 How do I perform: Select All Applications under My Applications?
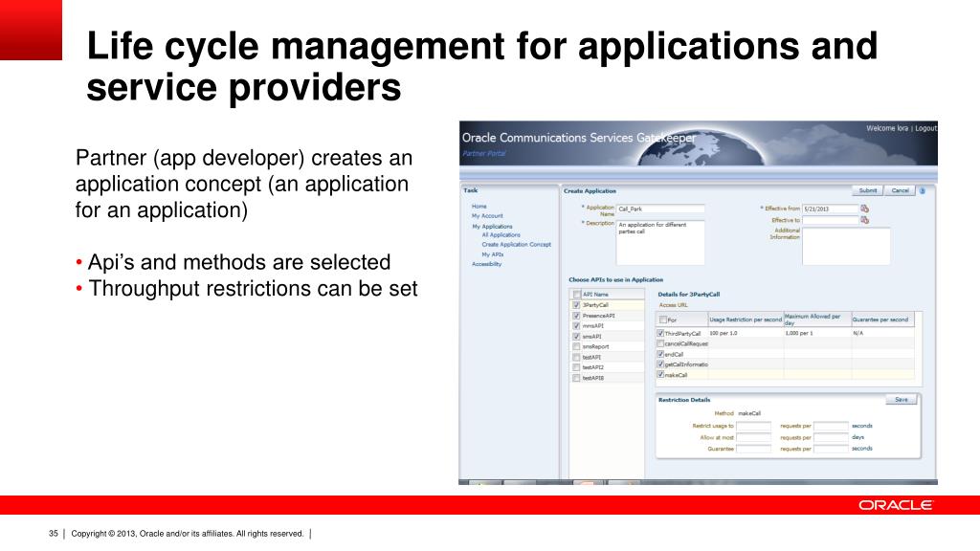click(x=501, y=235)
